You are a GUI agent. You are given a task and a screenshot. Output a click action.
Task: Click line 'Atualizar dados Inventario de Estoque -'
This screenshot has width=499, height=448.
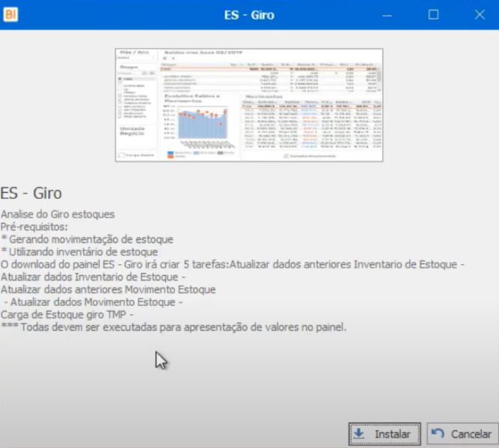(93, 277)
